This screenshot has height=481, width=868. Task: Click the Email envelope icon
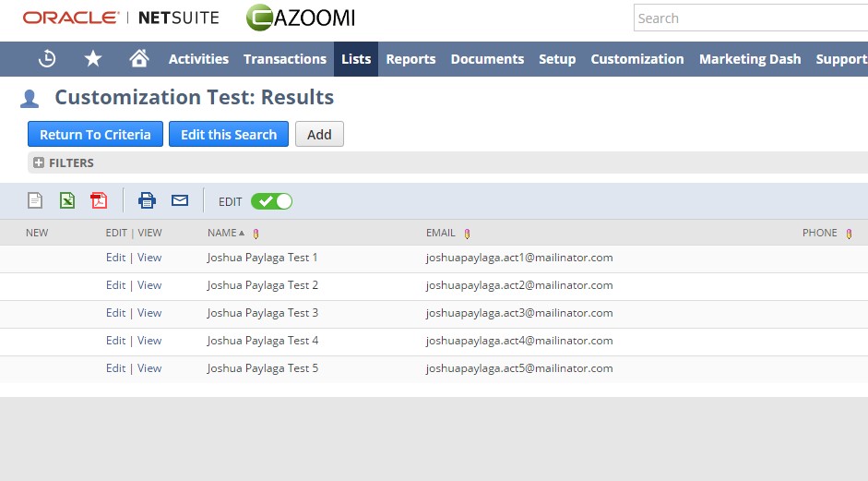[x=180, y=200]
